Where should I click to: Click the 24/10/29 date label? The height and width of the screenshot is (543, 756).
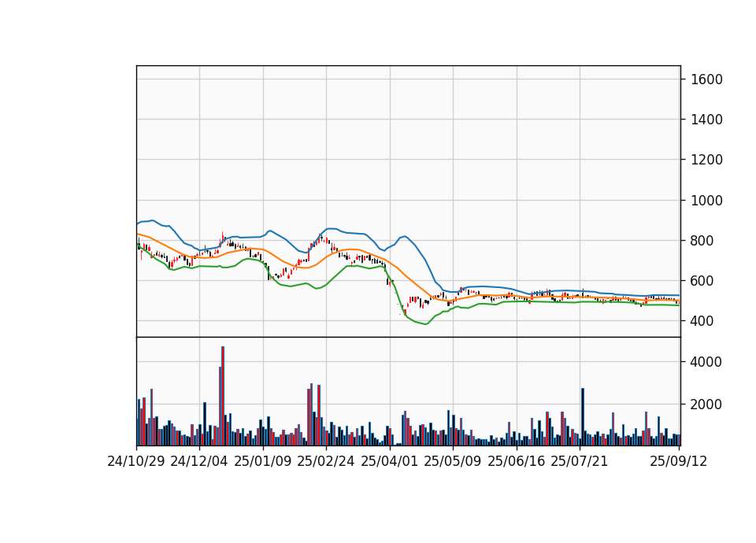click(136, 461)
